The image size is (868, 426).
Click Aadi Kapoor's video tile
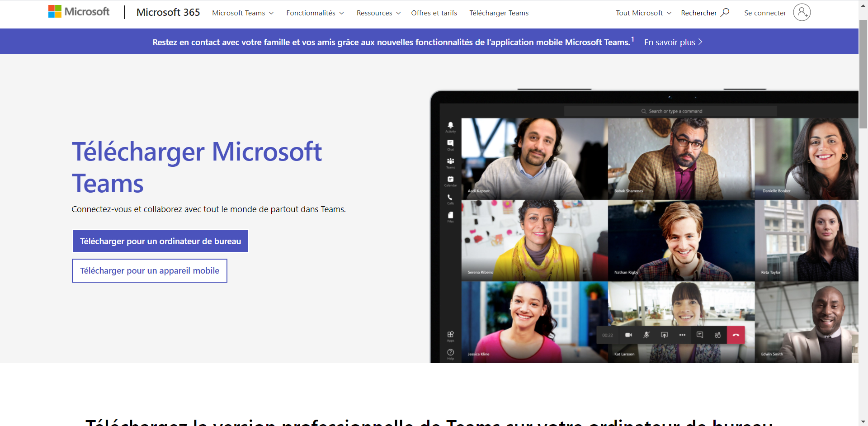point(534,159)
